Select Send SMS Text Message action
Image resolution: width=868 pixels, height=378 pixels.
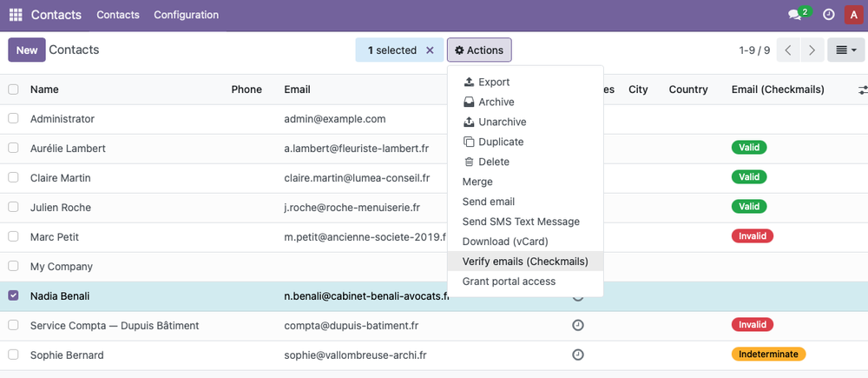point(525,222)
